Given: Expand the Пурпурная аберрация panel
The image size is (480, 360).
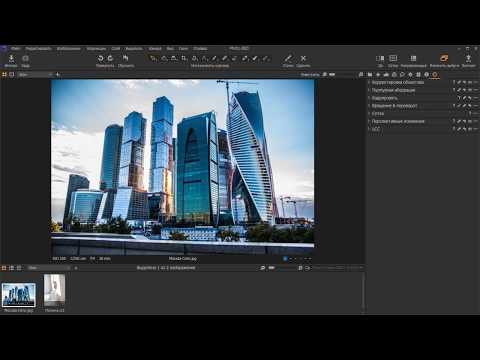Looking at the screenshot, I should click(x=369, y=90).
